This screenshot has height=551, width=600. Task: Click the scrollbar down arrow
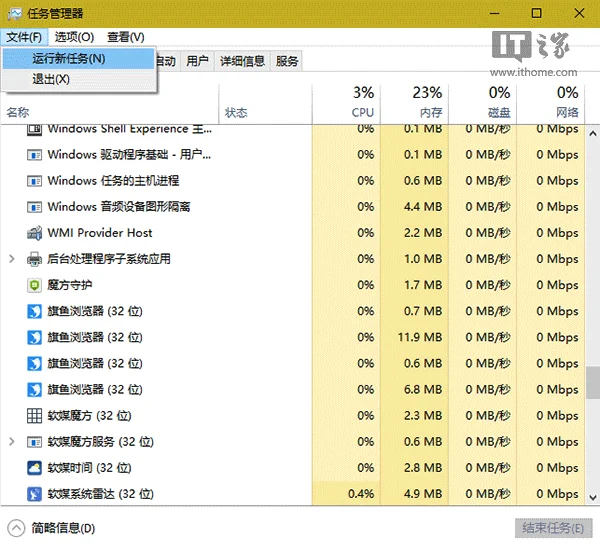tap(593, 497)
